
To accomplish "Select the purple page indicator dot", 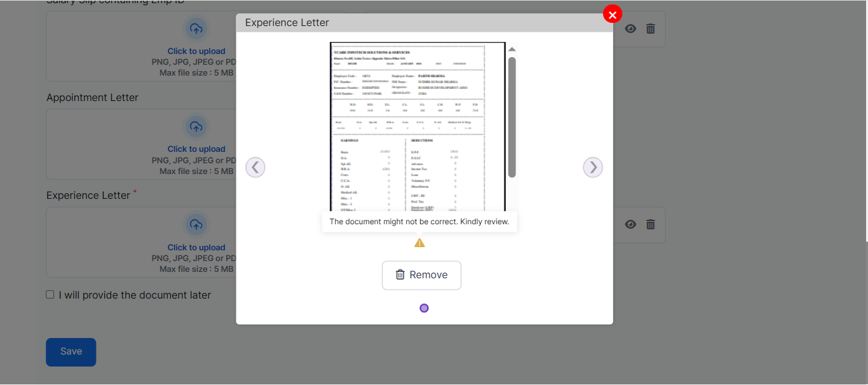I will (424, 308).
